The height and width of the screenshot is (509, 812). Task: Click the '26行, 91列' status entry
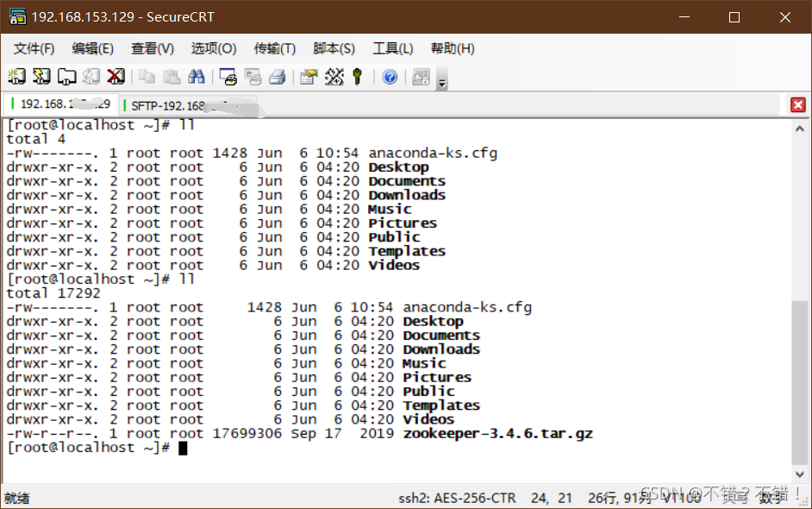(x=620, y=499)
